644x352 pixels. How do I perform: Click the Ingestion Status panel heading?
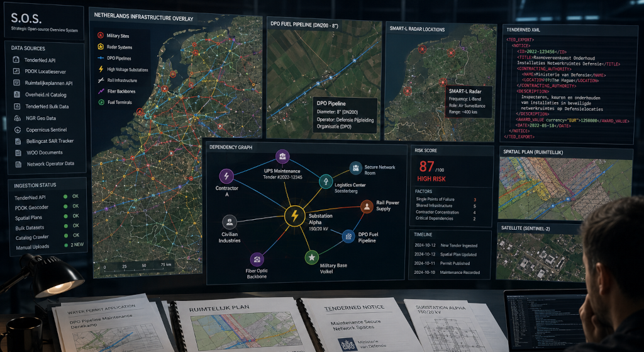coord(35,185)
